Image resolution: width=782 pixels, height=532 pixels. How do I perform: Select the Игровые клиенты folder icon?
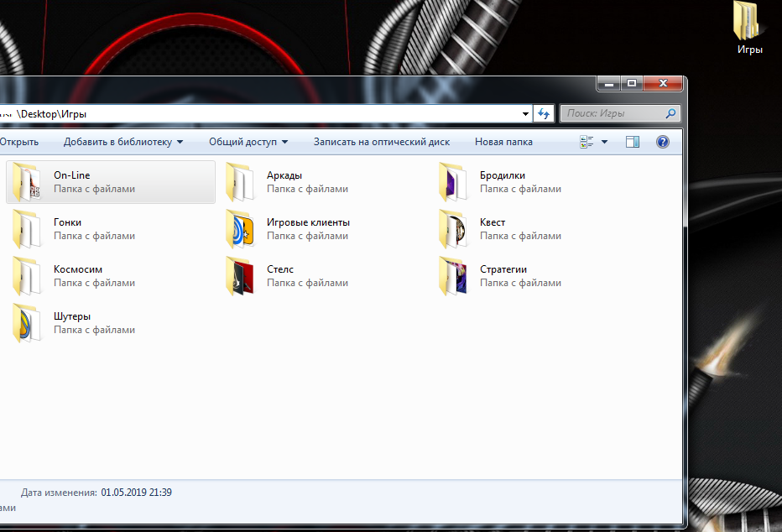[240, 229]
